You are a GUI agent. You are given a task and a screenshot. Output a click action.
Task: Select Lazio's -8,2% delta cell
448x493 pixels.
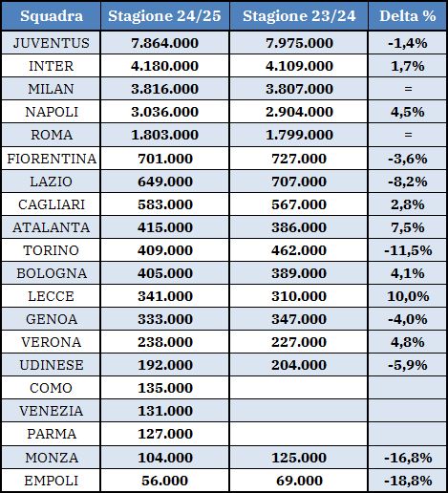pyautogui.click(x=407, y=182)
